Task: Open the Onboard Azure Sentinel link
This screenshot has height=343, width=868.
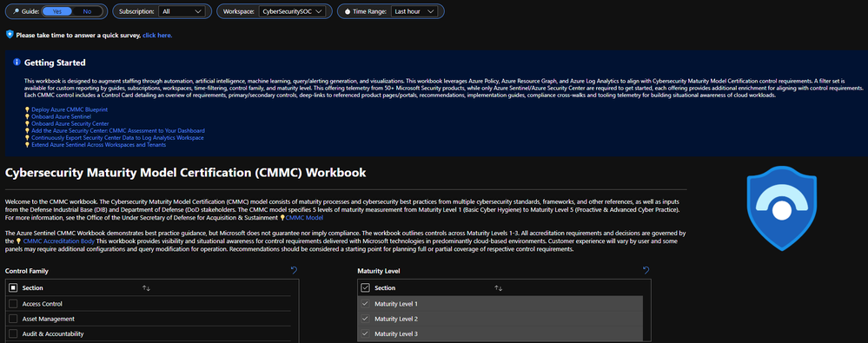Action: click(x=61, y=116)
